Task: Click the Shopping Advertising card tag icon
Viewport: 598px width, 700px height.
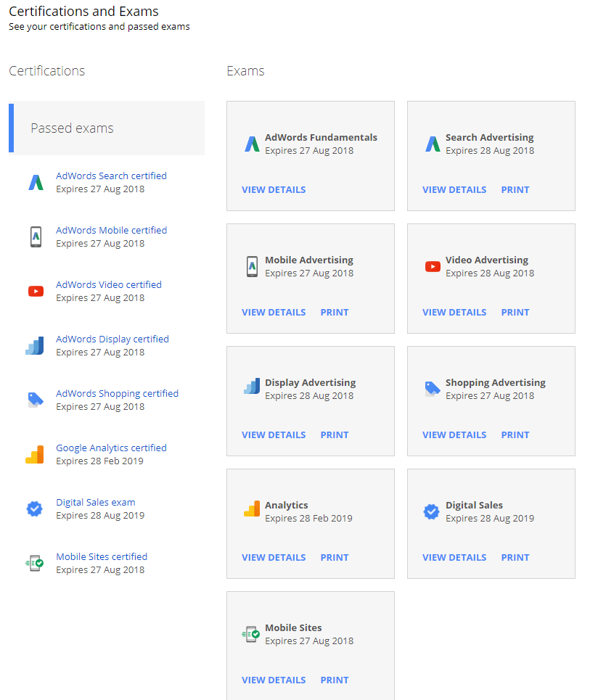Action: pyautogui.click(x=433, y=389)
